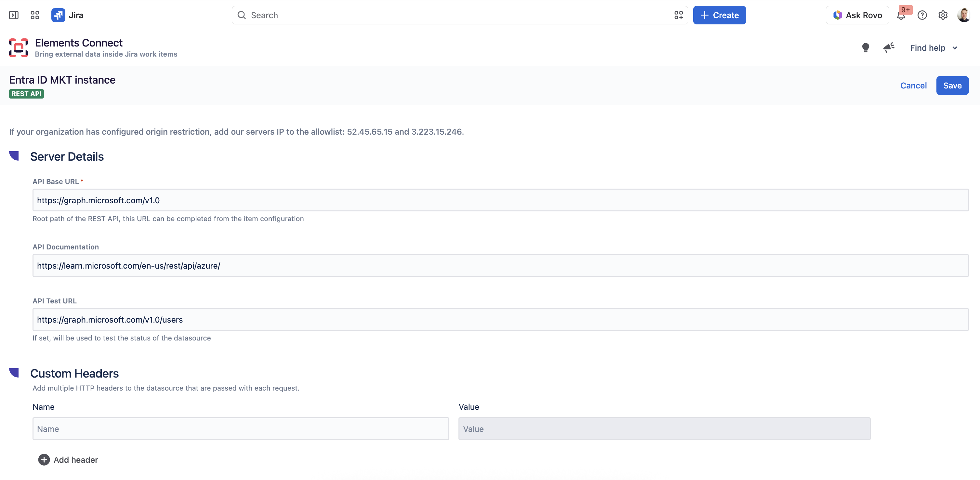Click the API Base URL label
The image size is (980, 480).
coord(56,181)
